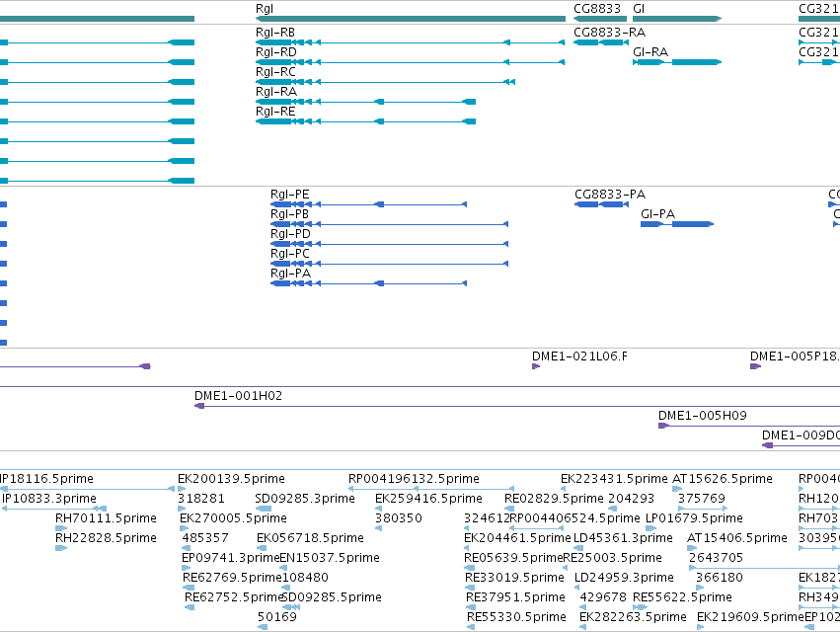Select transcript label Rgl-RD

(x=276, y=52)
